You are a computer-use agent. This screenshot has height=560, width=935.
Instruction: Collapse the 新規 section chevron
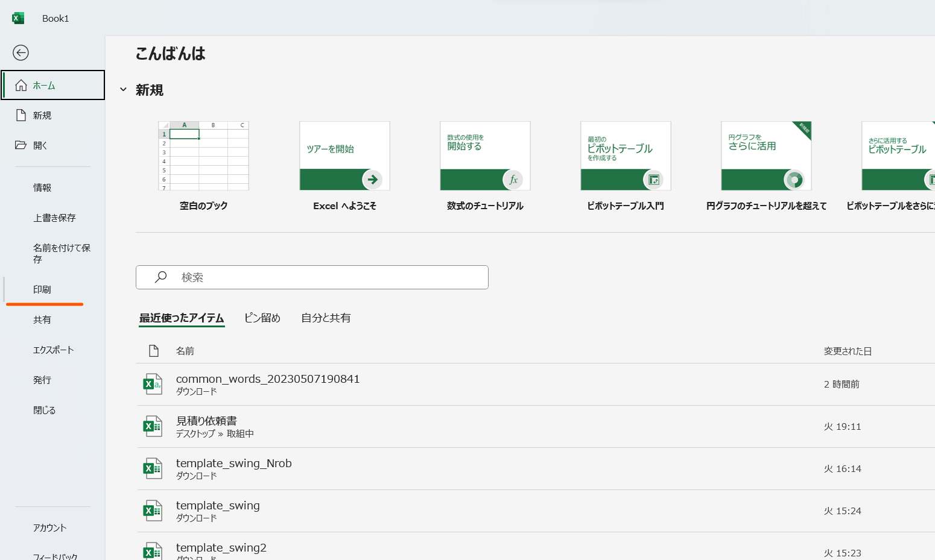point(123,90)
